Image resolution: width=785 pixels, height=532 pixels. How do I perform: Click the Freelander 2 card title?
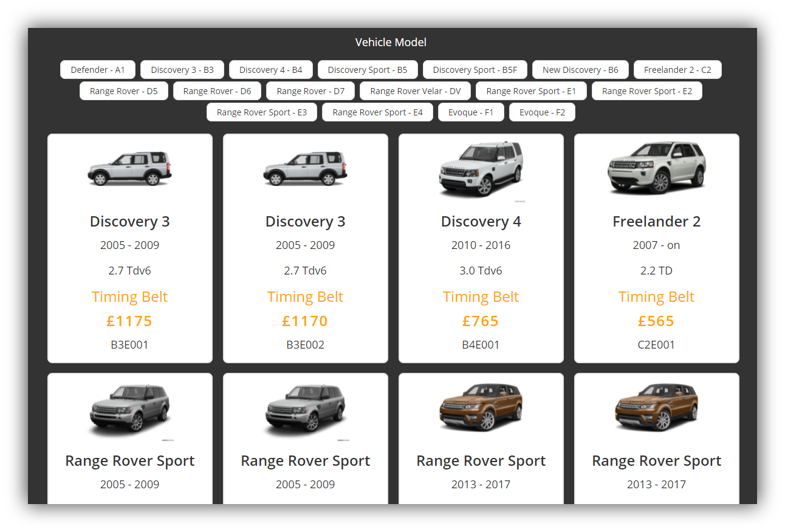[657, 222]
